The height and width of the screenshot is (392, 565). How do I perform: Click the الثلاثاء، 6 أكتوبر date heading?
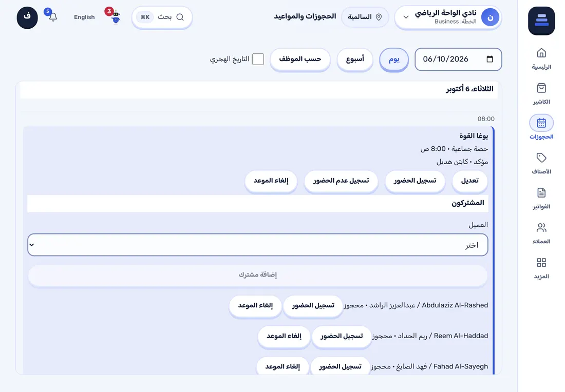click(469, 89)
